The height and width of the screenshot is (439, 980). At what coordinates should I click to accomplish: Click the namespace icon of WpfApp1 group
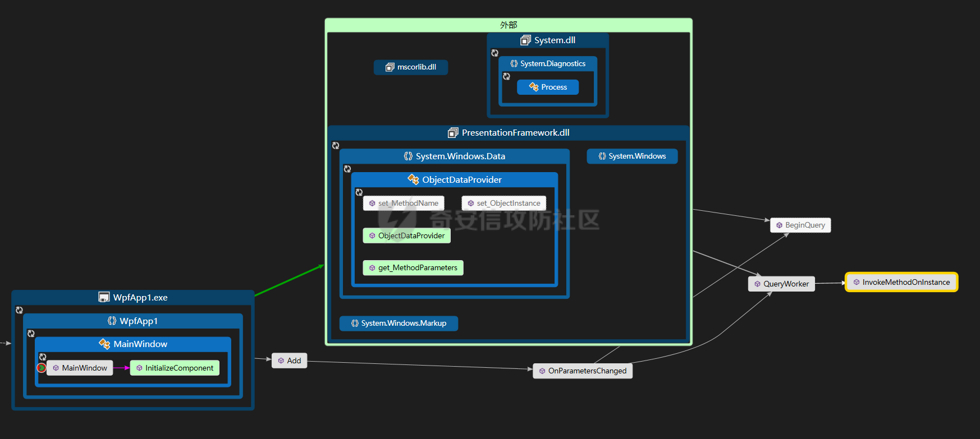pyautogui.click(x=112, y=321)
